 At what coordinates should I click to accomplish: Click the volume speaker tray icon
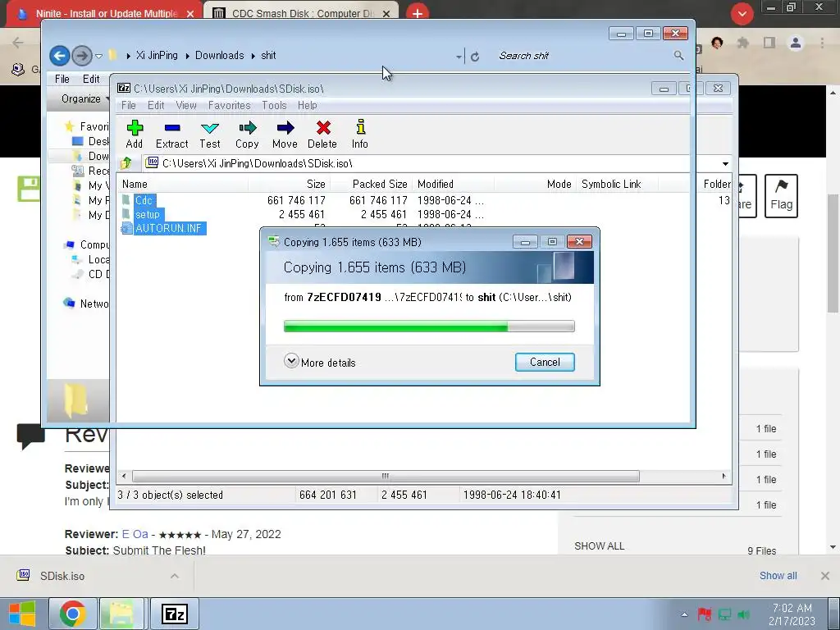[743, 614]
